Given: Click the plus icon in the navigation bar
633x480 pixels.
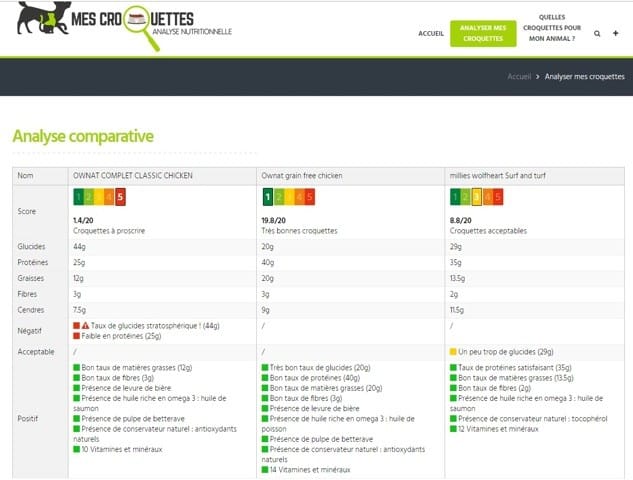Looking at the screenshot, I should click(x=615, y=33).
